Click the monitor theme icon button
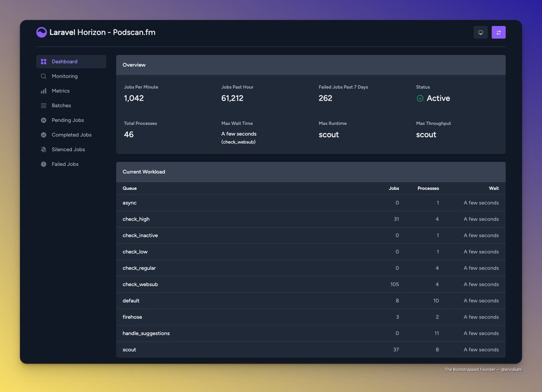The width and height of the screenshot is (542, 392). (481, 33)
